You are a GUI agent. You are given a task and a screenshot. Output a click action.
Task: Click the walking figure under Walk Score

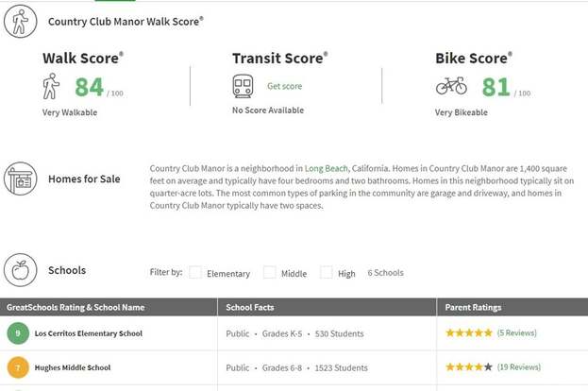(x=51, y=86)
